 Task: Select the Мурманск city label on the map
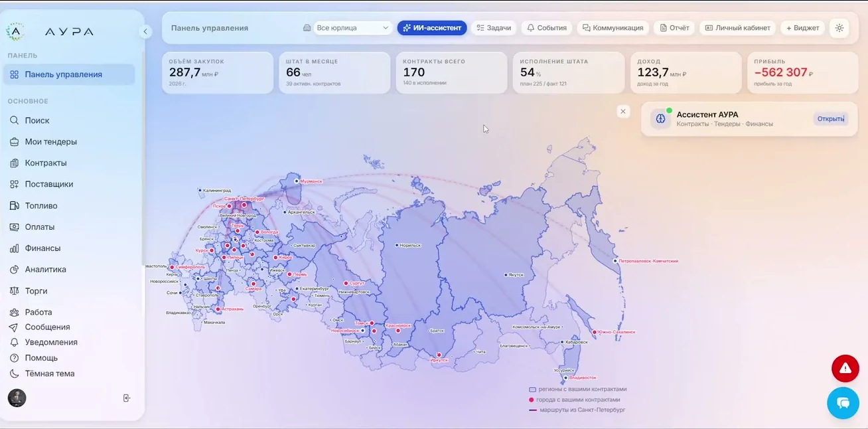point(311,181)
